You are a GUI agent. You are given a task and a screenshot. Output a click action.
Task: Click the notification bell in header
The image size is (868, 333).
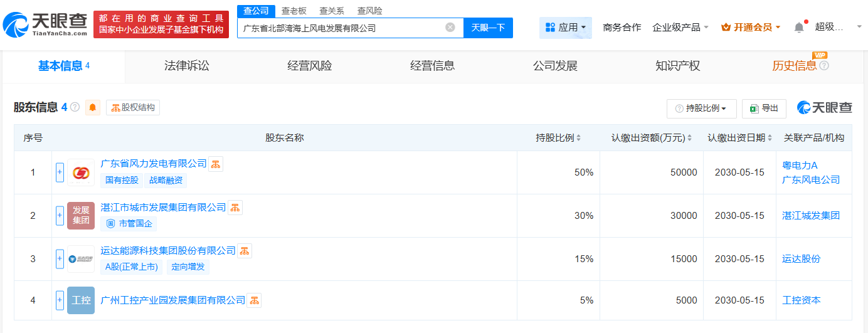point(798,28)
